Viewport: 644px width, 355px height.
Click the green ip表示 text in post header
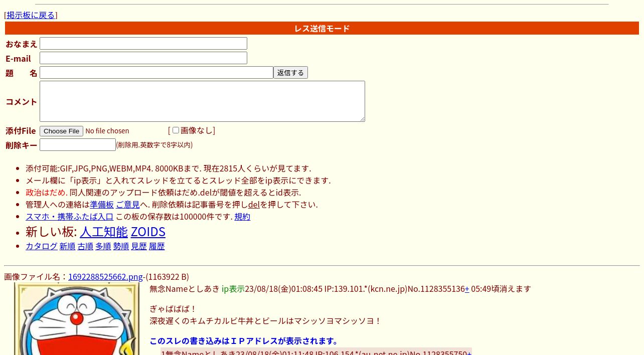233,289
